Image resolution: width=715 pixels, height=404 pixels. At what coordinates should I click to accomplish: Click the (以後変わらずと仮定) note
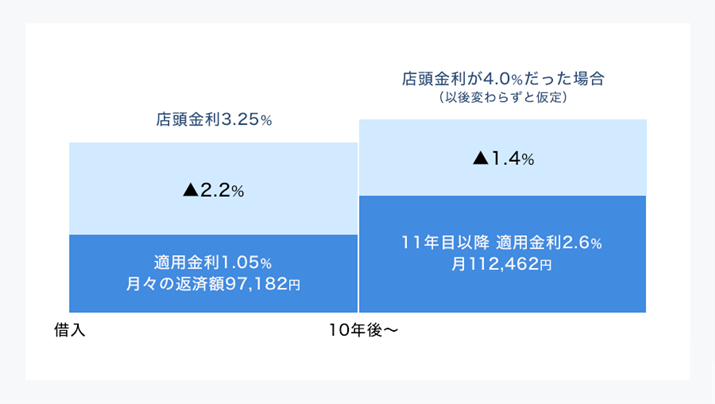504,98
